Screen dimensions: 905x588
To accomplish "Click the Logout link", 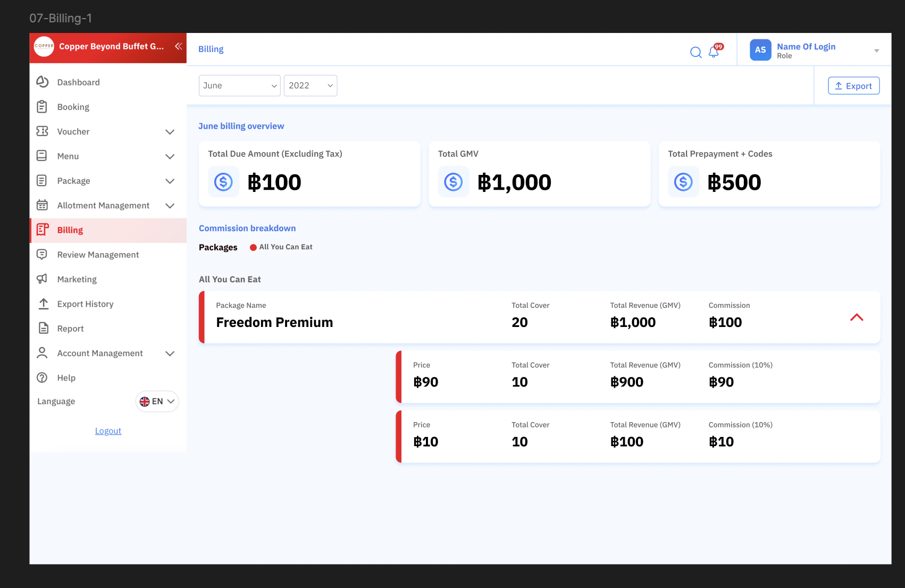I will pyautogui.click(x=108, y=431).
